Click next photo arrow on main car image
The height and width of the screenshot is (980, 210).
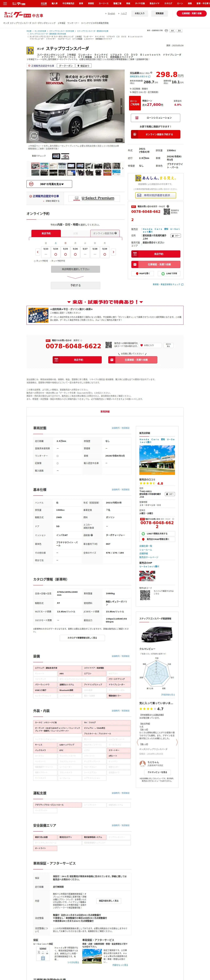pyautogui.click(x=122, y=106)
